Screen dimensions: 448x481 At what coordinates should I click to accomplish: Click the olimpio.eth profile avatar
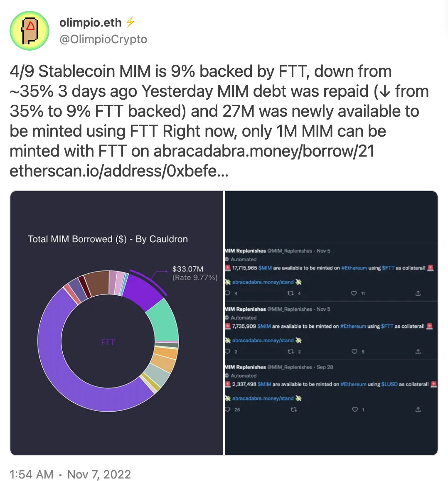point(30,31)
